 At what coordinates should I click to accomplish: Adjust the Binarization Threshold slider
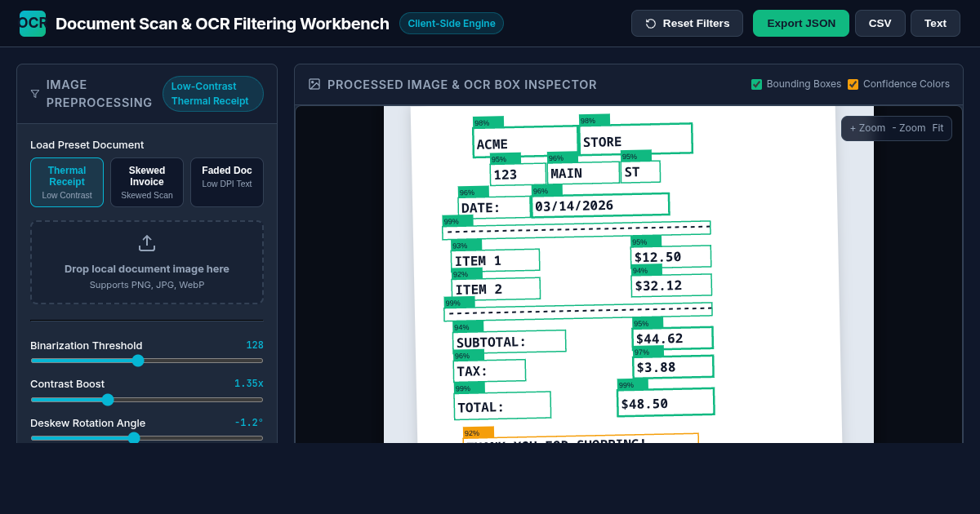[147, 361]
